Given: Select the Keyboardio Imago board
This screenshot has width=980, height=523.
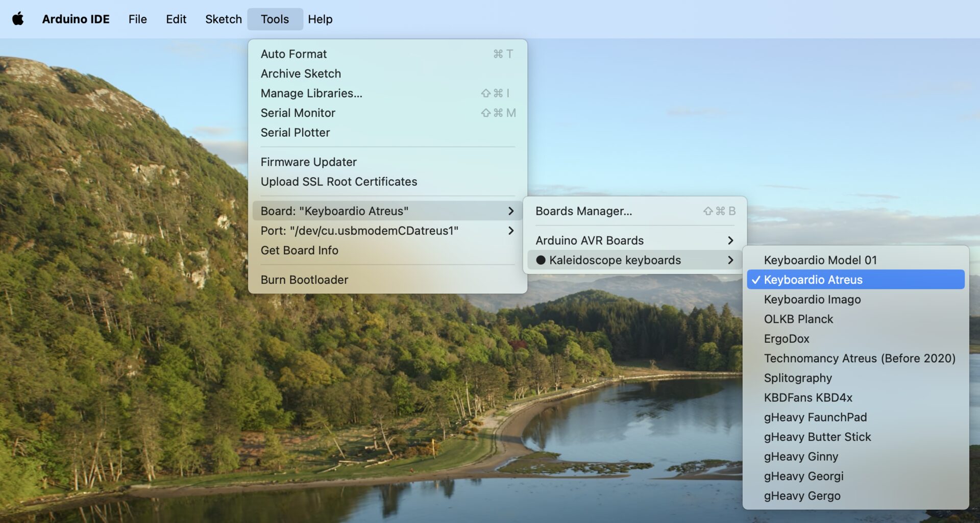Looking at the screenshot, I should 855,300.
